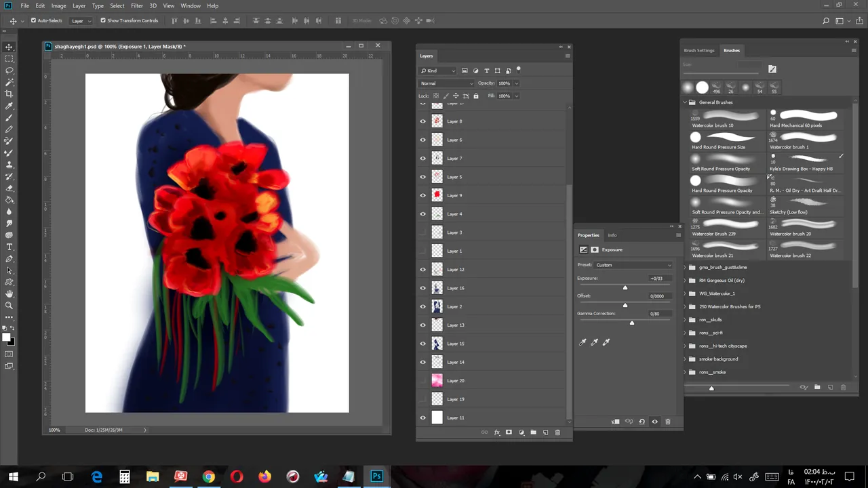Lock all with the padlock icon
Viewport: 868px width, 488px height.
[x=476, y=96]
